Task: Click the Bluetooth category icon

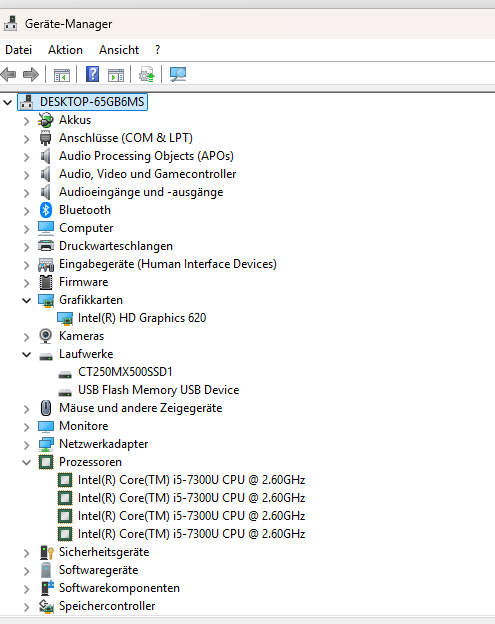Action: point(46,210)
